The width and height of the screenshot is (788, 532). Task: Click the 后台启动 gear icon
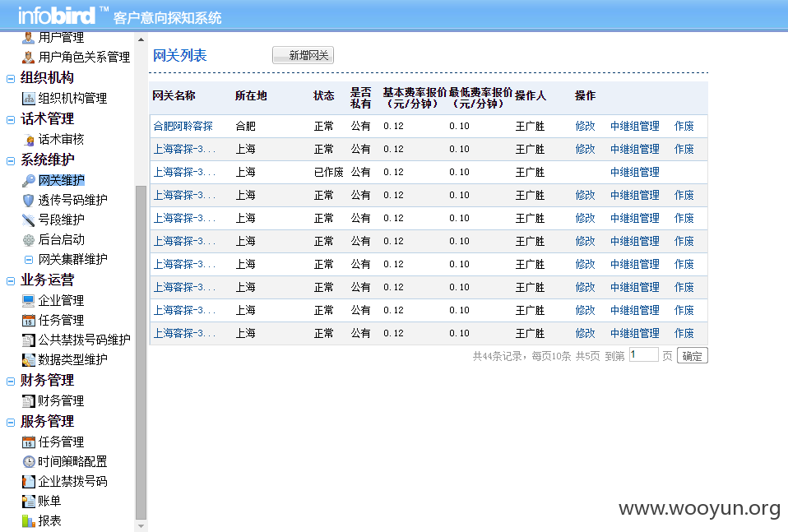29,240
